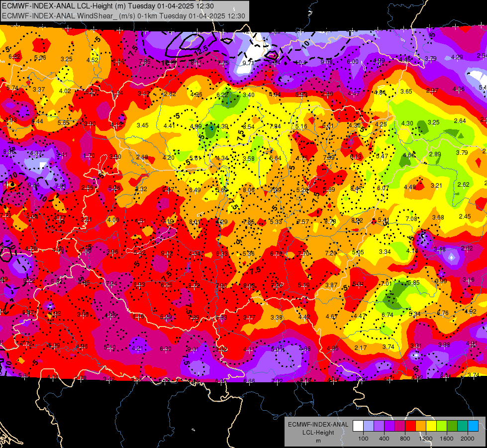
Task: Click the 2.17 shear value on map
Action: (361, 347)
